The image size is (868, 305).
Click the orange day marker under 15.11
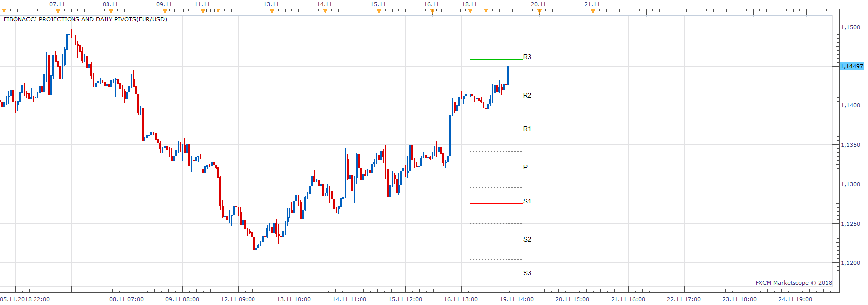379,12
